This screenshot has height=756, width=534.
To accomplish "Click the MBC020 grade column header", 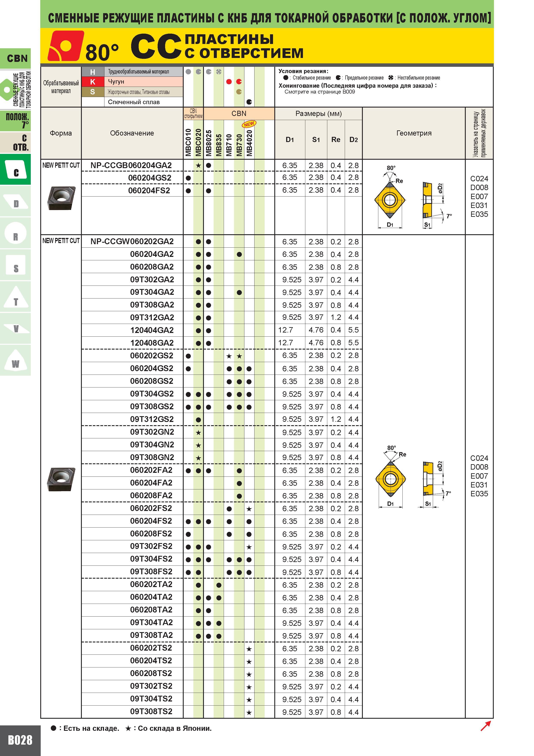I will [x=198, y=142].
